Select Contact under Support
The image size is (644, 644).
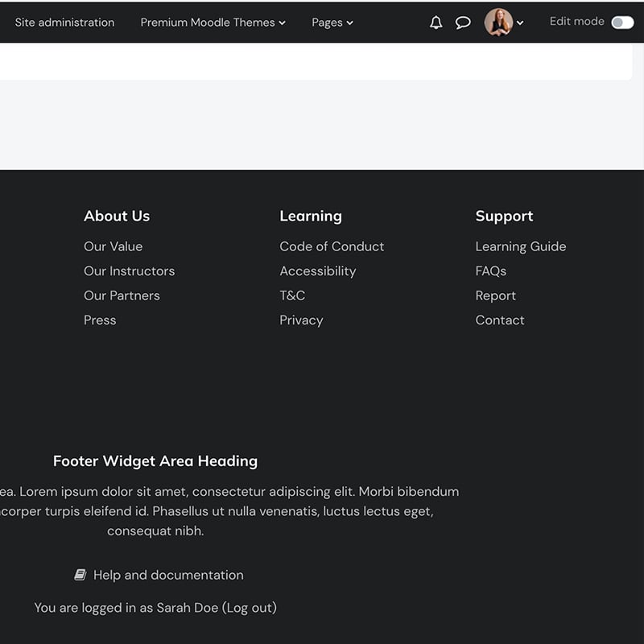pyautogui.click(x=500, y=320)
